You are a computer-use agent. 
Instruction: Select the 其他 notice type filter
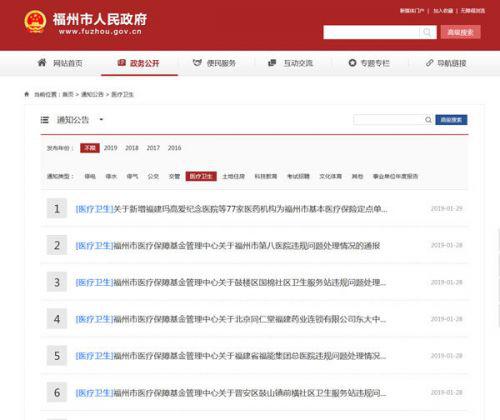(357, 176)
